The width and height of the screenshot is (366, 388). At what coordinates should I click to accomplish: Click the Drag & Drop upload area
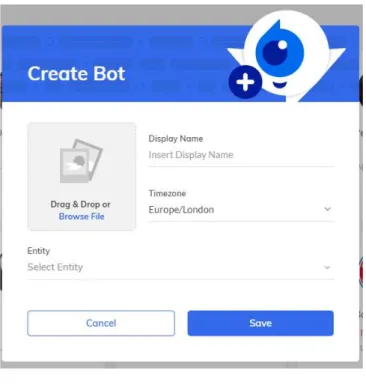tap(82, 176)
